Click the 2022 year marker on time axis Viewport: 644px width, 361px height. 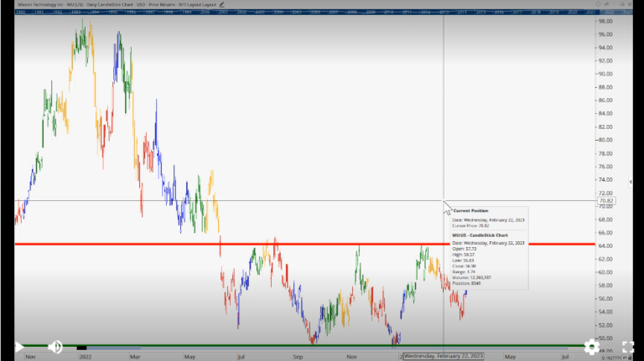[84, 356]
